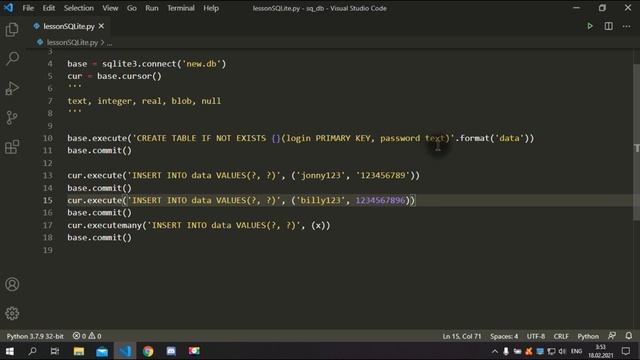This screenshot has width=640, height=360.
Task: Select Python 3.7.9 32-bit interpreter
Action: [35, 336]
